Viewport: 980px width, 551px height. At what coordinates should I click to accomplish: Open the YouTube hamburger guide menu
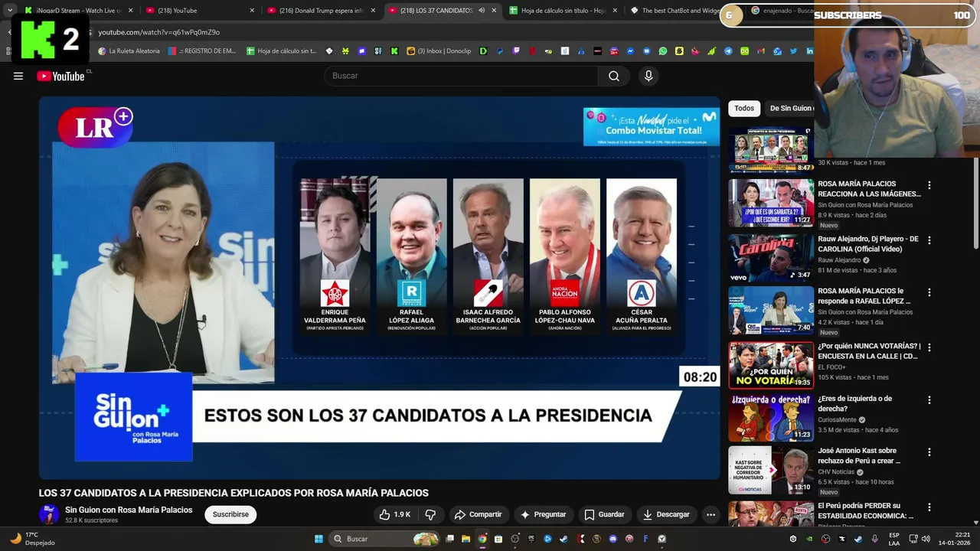[x=18, y=76]
